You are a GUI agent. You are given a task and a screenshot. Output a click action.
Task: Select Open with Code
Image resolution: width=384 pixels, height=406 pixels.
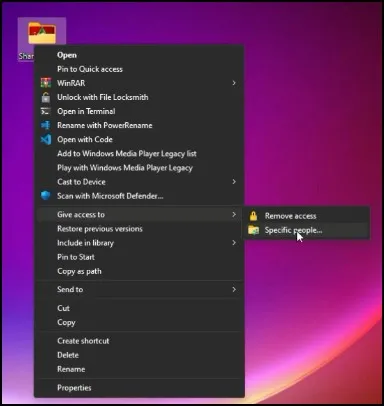(85, 139)
